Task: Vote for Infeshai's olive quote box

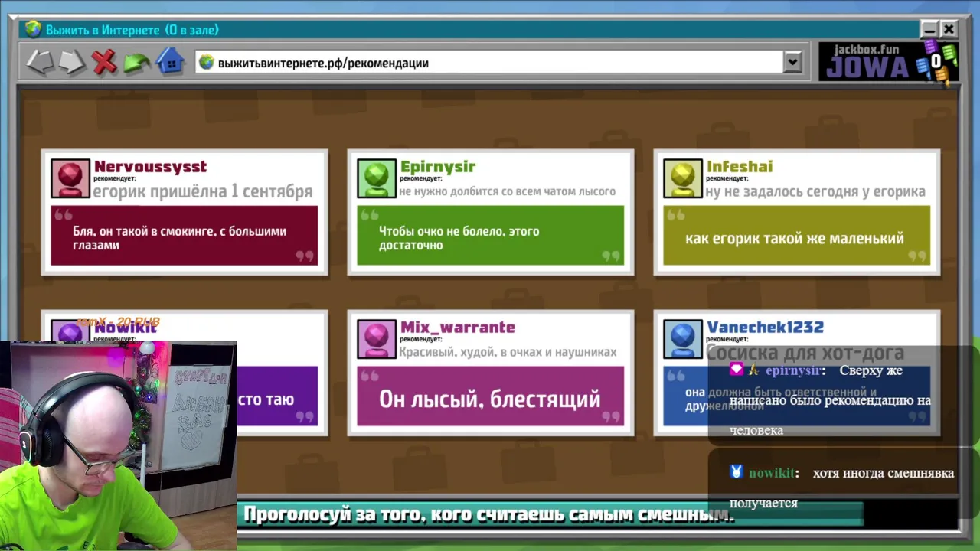Action: click(796, 236)
